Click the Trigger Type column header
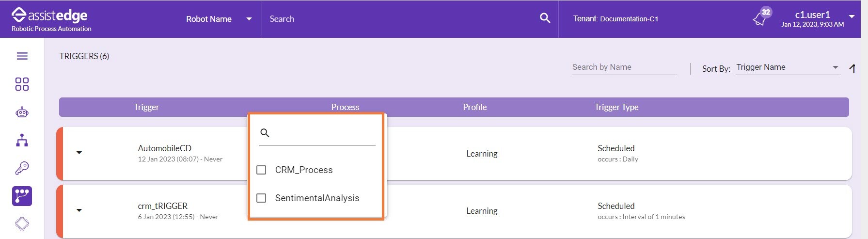Viewport: 868px width, 239px height. pos(616,107)
